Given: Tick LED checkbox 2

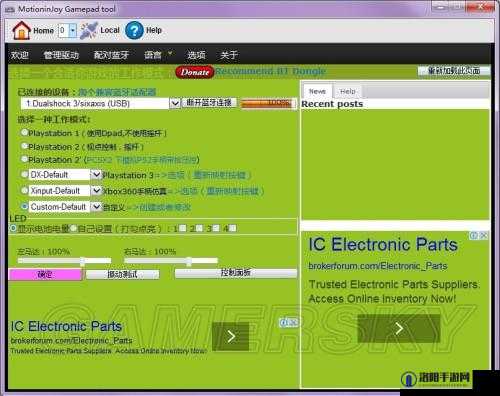Looking at the screenshot, I should [199, 228].
